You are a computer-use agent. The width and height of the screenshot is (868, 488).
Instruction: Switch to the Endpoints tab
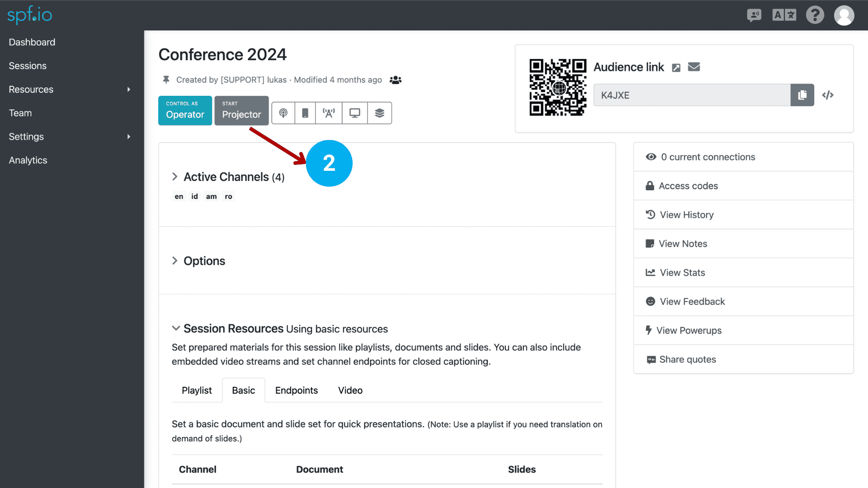point(296,390)
